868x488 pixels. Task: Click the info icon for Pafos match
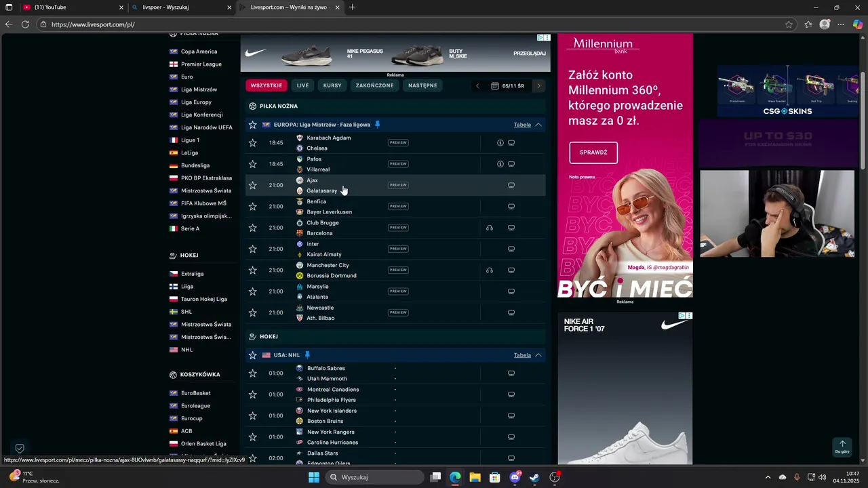click(500, 164)
